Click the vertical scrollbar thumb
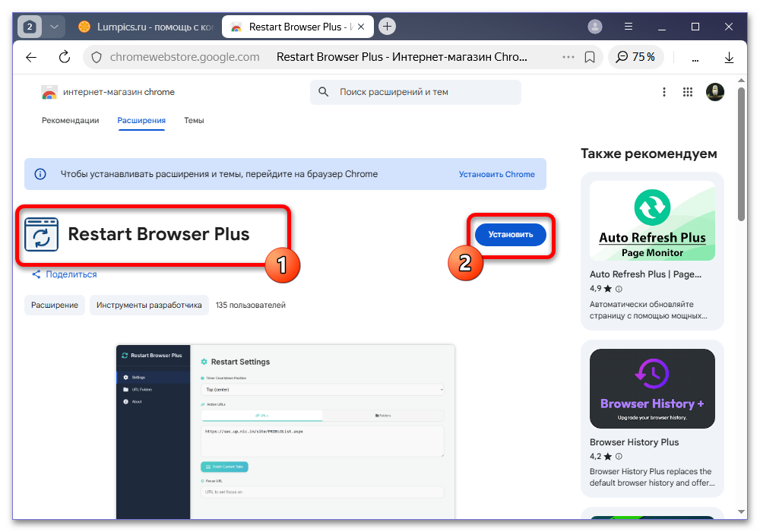The image size is (760, 532). click(741, 154)
